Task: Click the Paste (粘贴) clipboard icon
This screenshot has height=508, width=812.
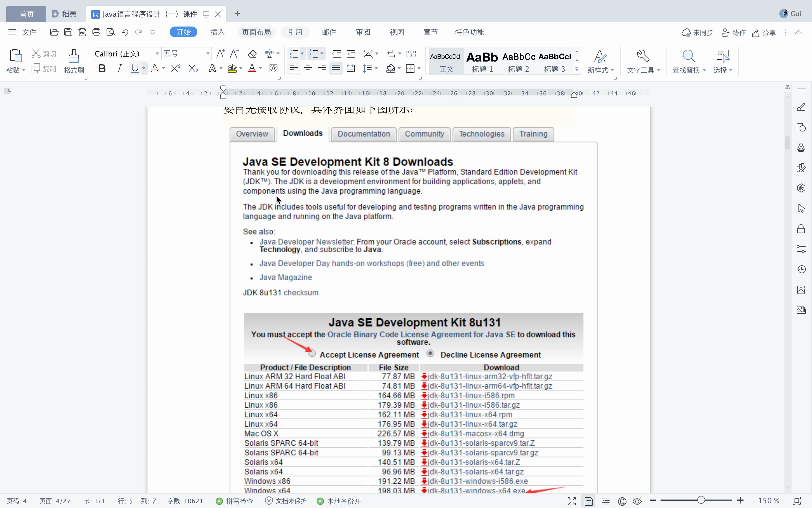Action: point(16,56)
